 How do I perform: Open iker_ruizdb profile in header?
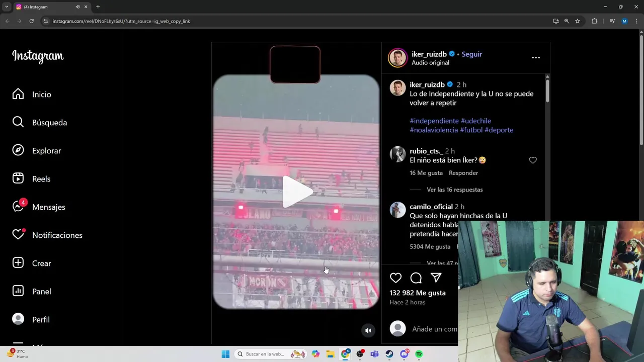pyautogui.click(x=429, y=54)
